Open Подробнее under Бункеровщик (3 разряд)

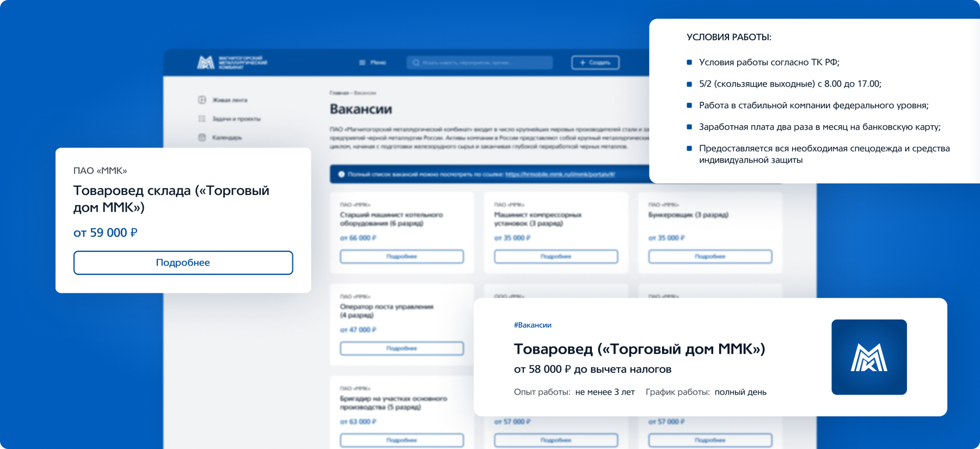tap(710, 256)
